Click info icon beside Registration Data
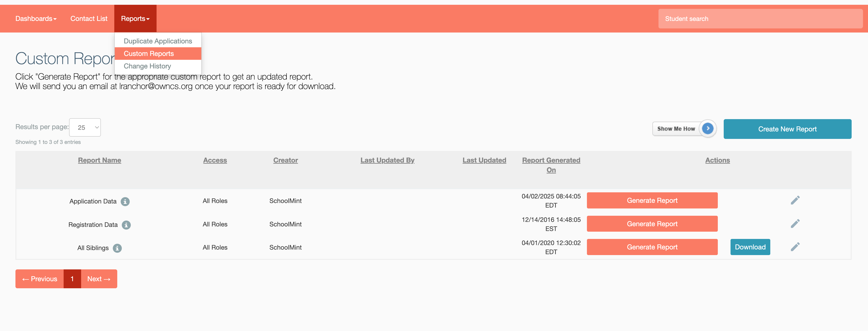Viewport: 868px width, 331px height. point(126,225)
